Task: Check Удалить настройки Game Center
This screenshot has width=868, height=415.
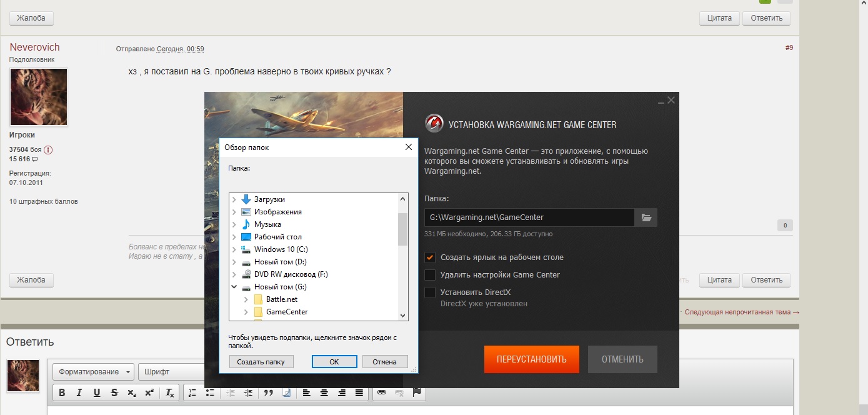Action: coord(429,275)
